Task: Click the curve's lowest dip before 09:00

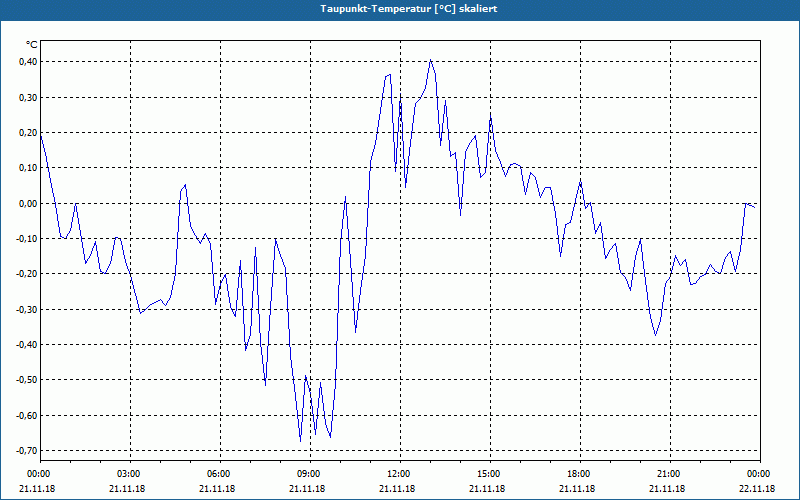Action: (x=301, y=441)
